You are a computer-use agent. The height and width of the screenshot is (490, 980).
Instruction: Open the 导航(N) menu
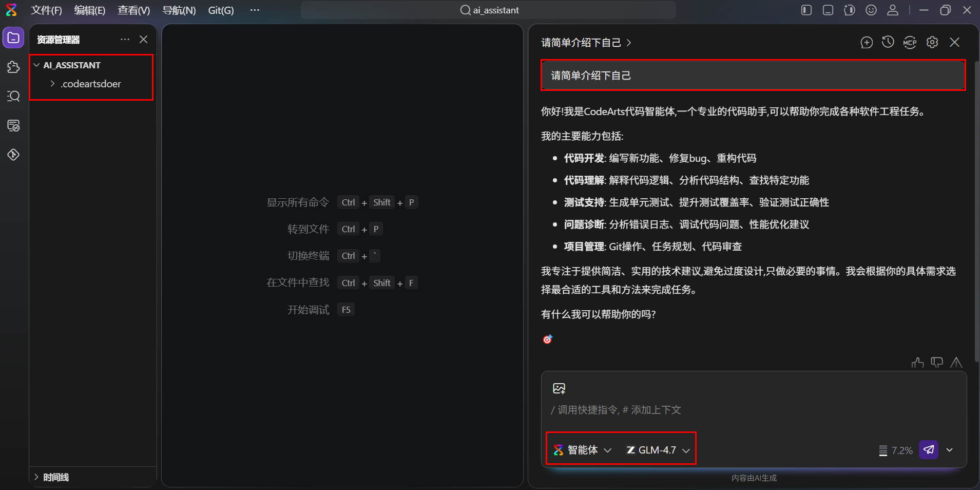[179, 10]
